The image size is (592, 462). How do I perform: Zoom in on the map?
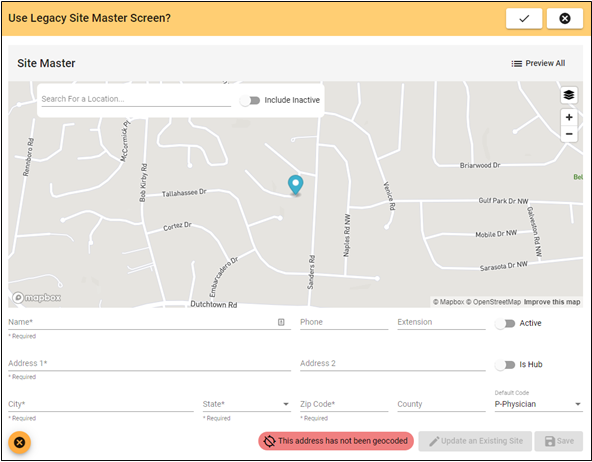click(569, 117)
